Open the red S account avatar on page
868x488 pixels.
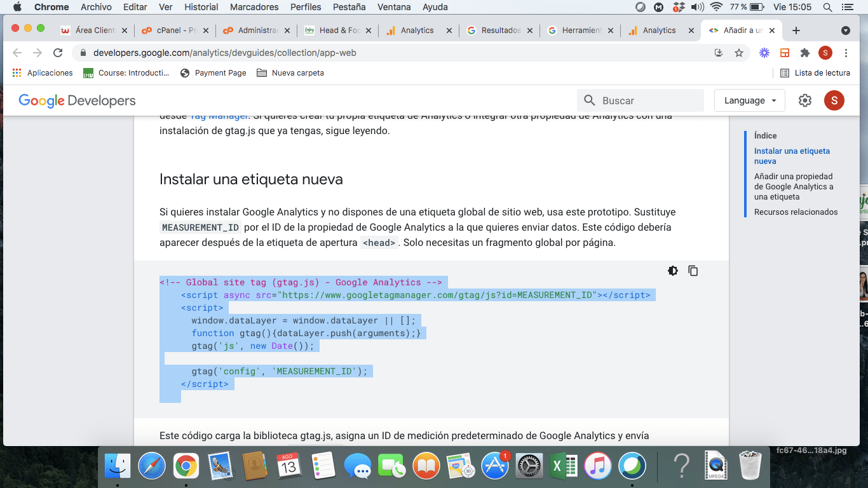pos(834,100)
